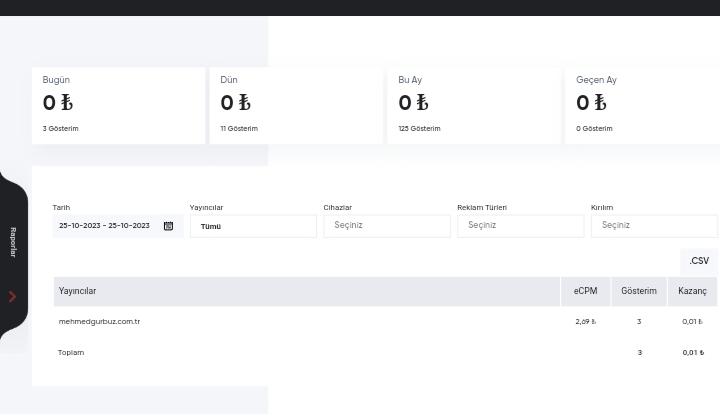The image size is (720, 414).
Task: Click the Toplam row label
Action: 71,352
